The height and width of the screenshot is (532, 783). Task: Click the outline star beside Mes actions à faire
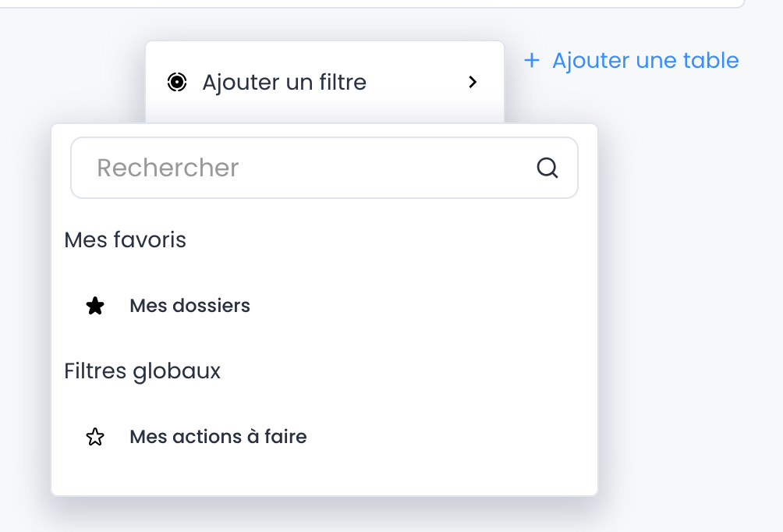95,437
